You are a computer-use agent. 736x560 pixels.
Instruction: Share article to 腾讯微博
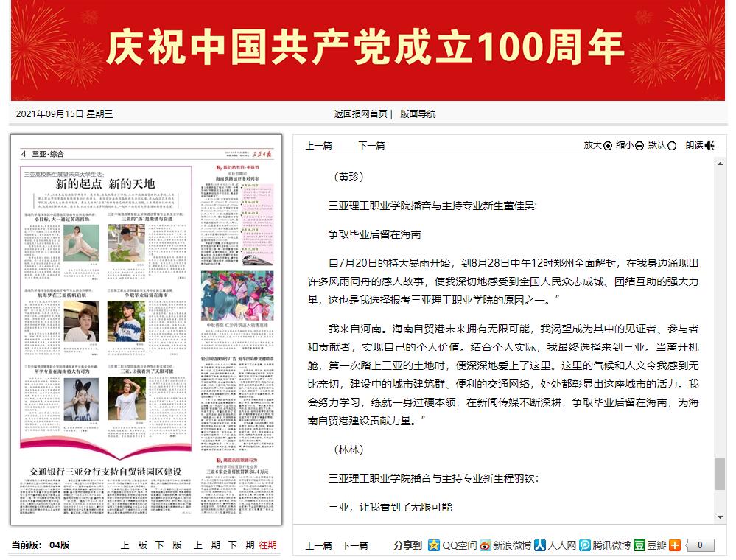pyautogui.click(x=584, y=546)
